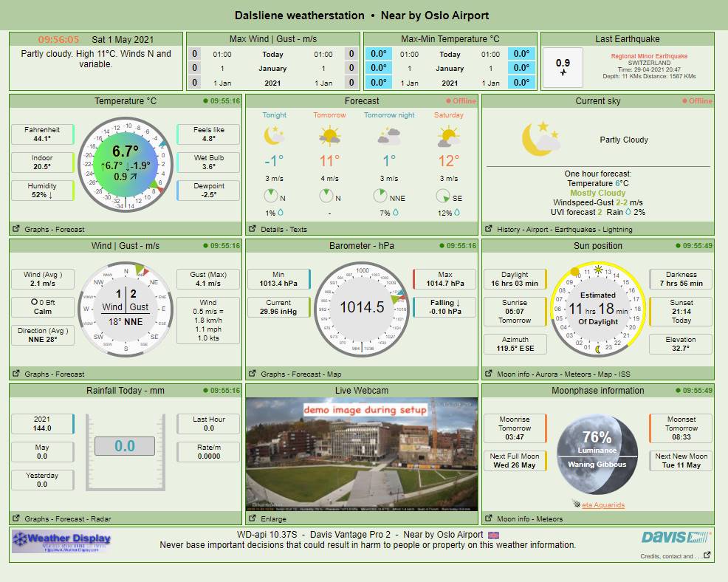Click the Dewpoint -2.5° box
The width and height of the screenshot is (728, 582).
pyautogui.click(x=208, y=191)
